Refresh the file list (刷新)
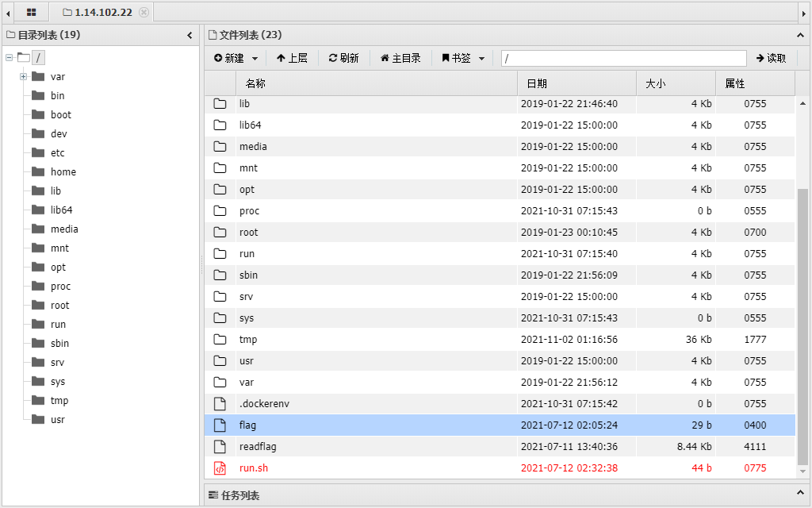Image resolution: width=812 pixels, height=508 pixels. coord(343,58)
